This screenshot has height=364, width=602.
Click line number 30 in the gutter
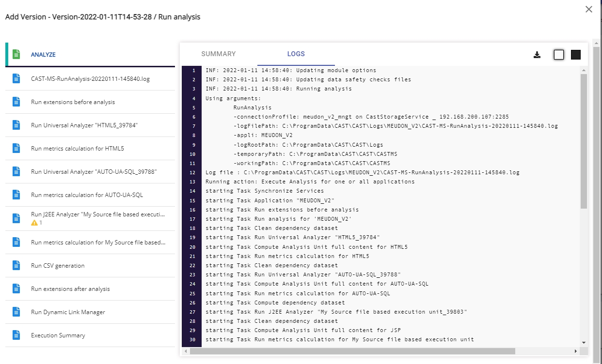point(193,339)
